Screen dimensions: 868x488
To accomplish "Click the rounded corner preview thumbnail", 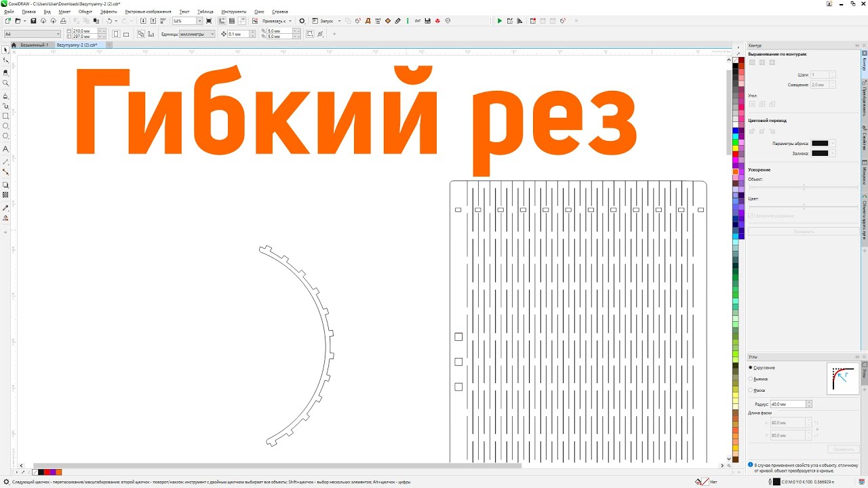I will [x=843, y=378].
